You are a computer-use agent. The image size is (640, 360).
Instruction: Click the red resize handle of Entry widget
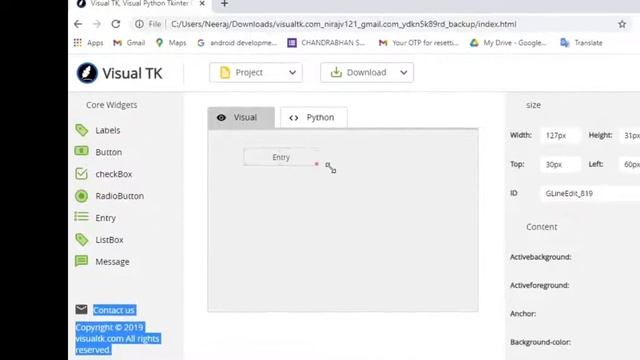pyautogui.click(x=317, y=164)
